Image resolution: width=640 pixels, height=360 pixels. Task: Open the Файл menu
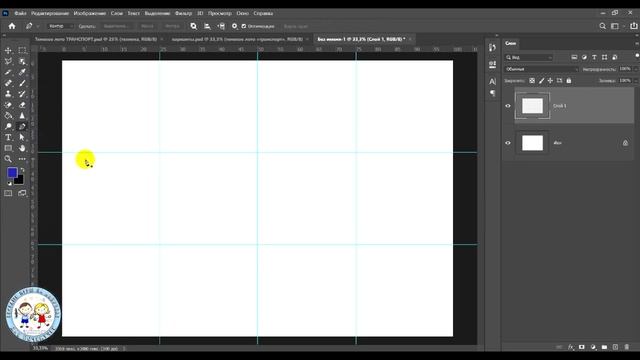click(x=20, y=13)
